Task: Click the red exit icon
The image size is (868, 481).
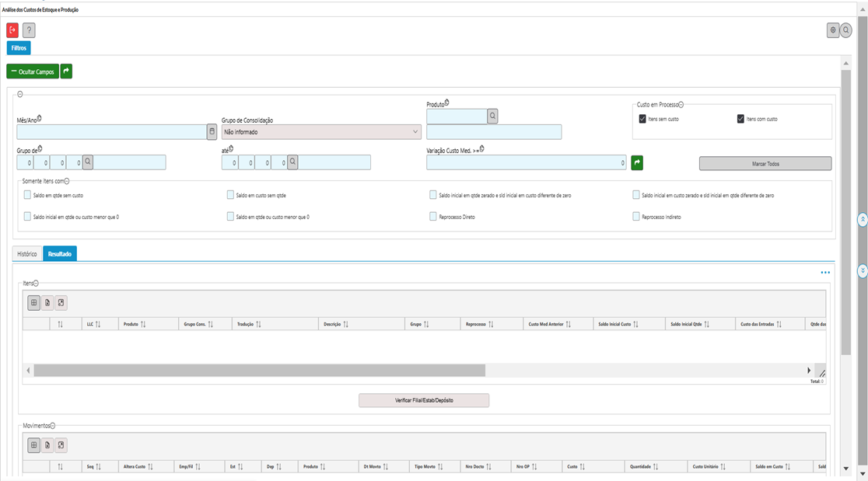Action: pos(12,30)
